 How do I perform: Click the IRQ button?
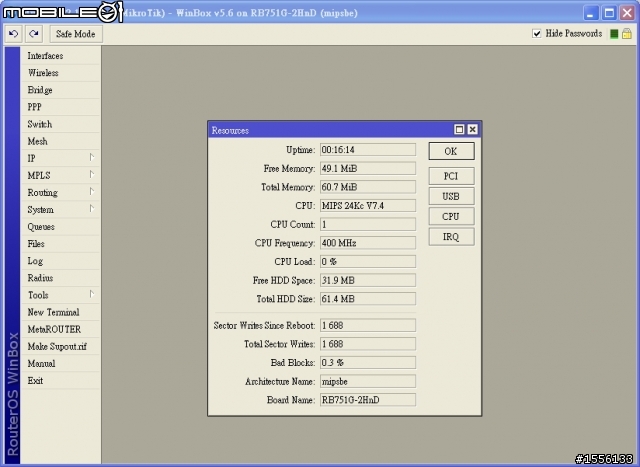(x=451, y=237)
